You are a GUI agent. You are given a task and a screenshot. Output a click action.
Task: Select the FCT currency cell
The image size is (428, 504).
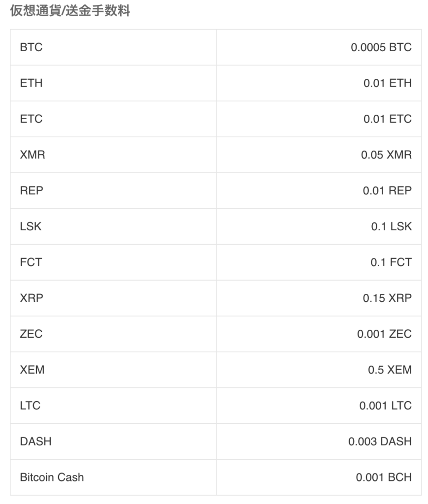pyautogui.click(x=31, y=262)
